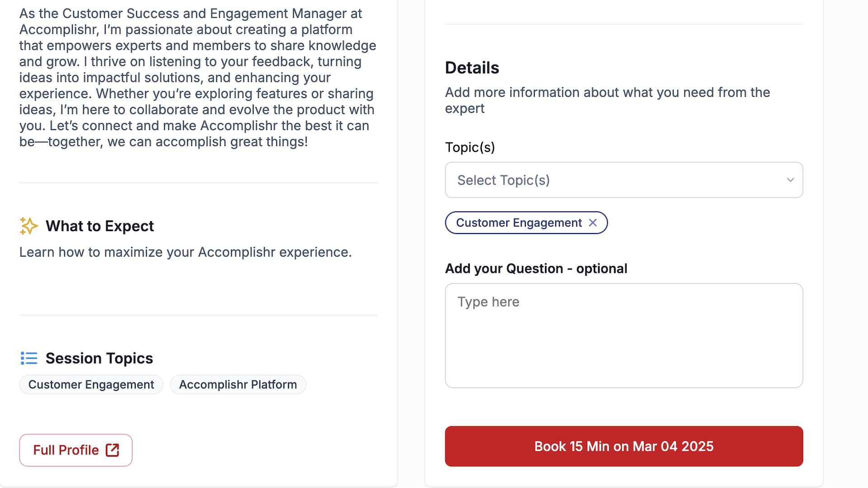
Task: Focus the Type here question text area
Action: click(624, 336)
